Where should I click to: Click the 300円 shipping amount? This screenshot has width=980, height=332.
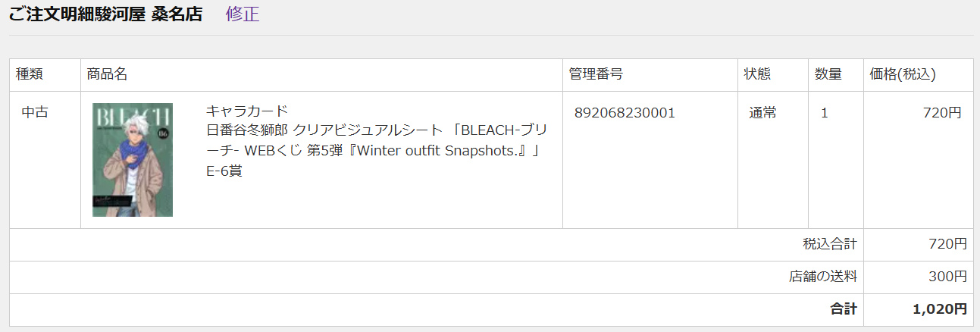[x=947, y=277]
